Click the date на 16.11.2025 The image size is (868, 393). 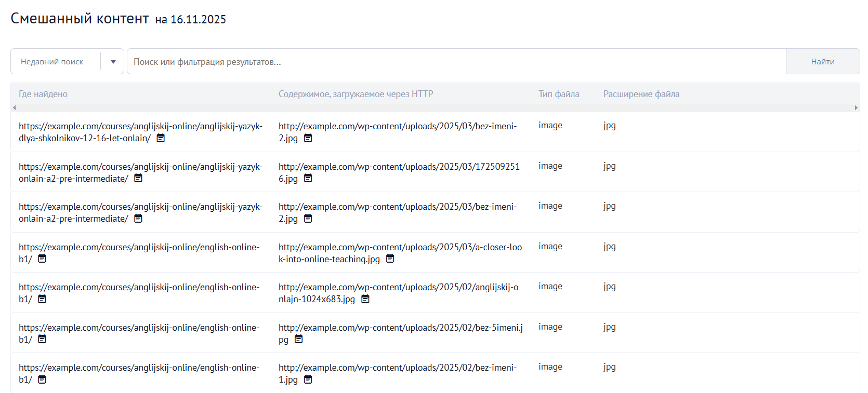point(191,20)
